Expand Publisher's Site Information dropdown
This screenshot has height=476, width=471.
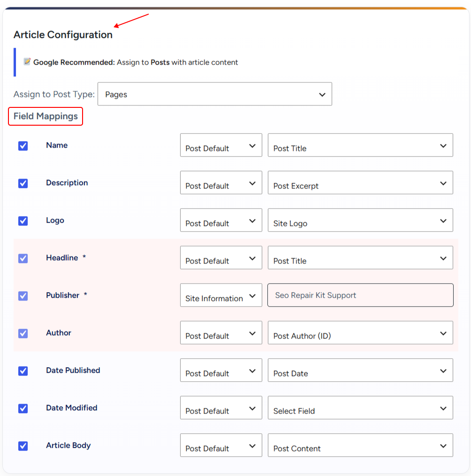[221, 295]
